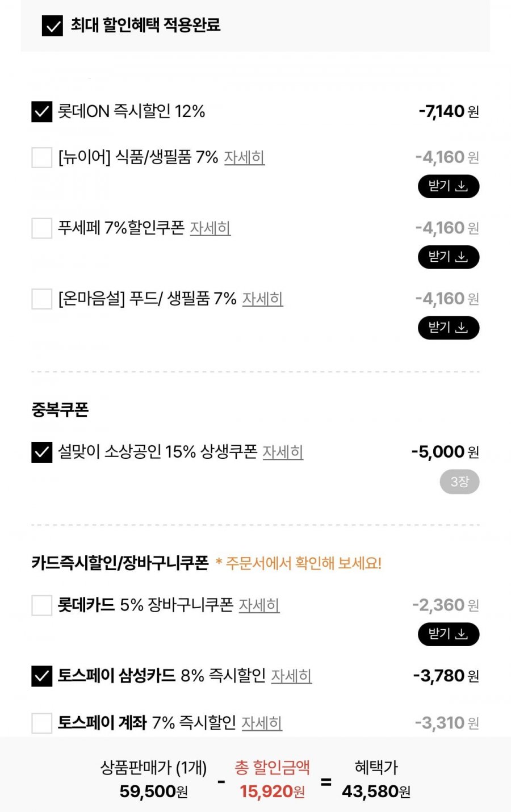Uncheck 롯데ON 즉시할인 12% checkbox
This screenshot has height=812, width=511.
(x=41, y=112)
